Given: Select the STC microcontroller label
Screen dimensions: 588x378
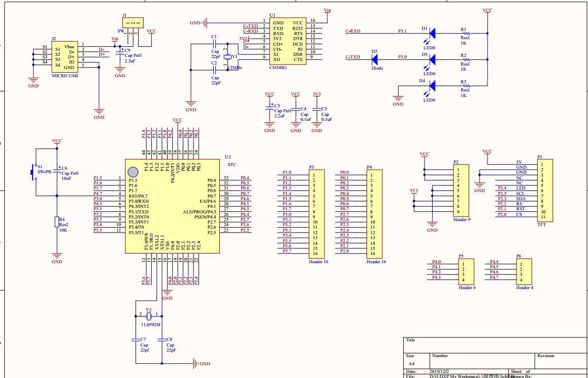Looking at the screenshot, I should [232, 165].
